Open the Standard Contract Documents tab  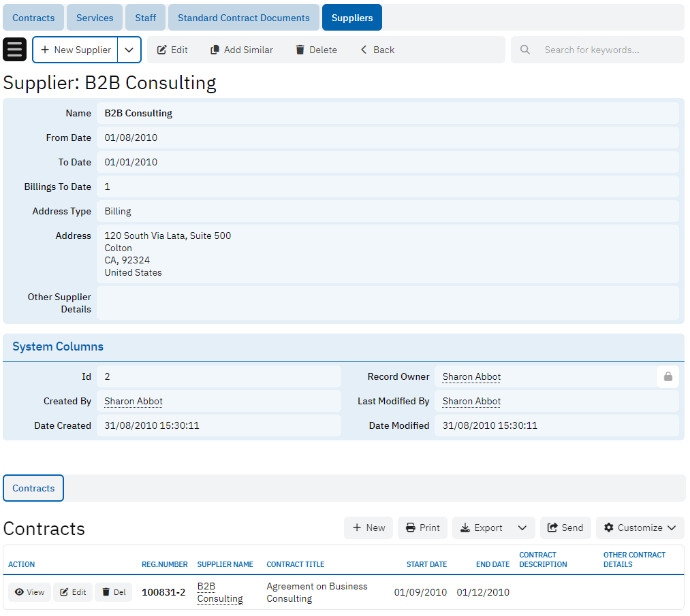(x=244, y=18)
